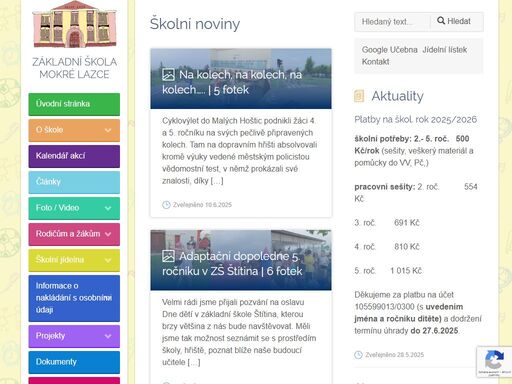Click the Aktuality document icon

pos(359,96)
